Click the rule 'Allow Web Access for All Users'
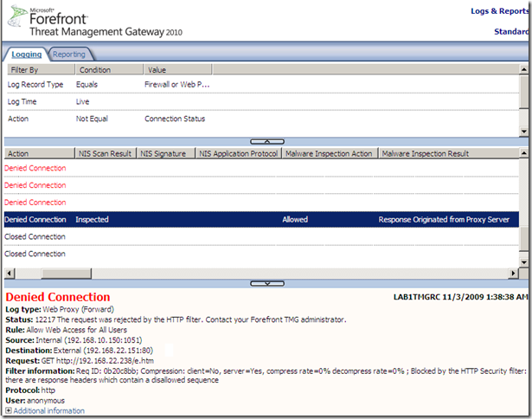The image size is (532, 419). (77, 330)
